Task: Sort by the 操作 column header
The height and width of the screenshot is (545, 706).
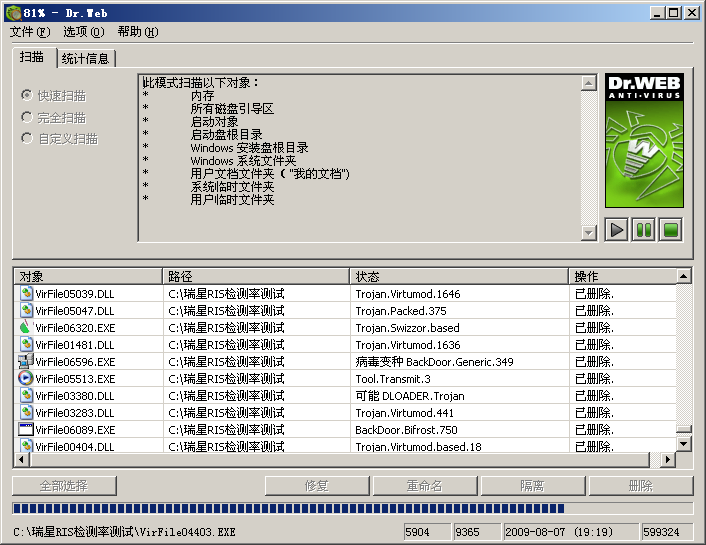Action: point(623,276)
